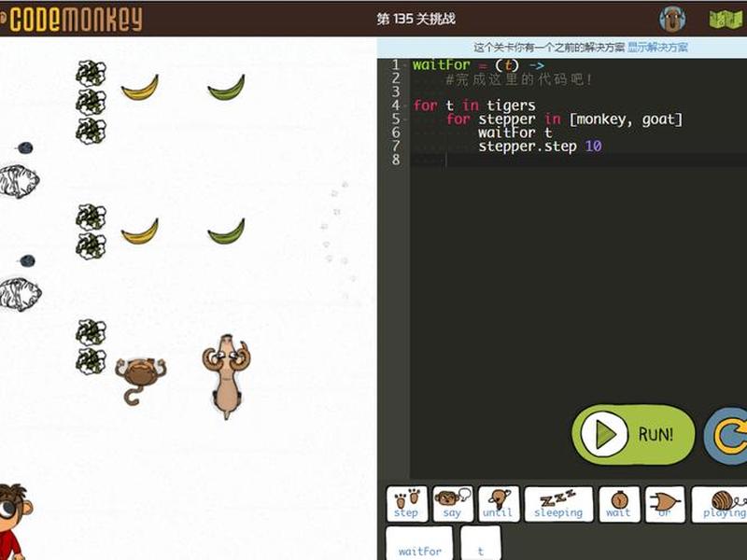Image resolution: width=747 pixels, height=560 pixels.
Task: Insert the waitFor function block
Action: click(x=419, y=543)
